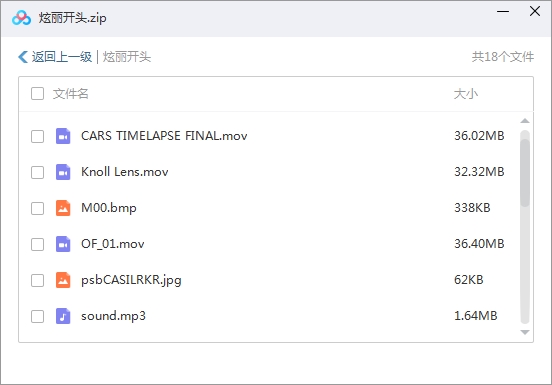Select the checkbox for M00.bmp

pos(37,208)
